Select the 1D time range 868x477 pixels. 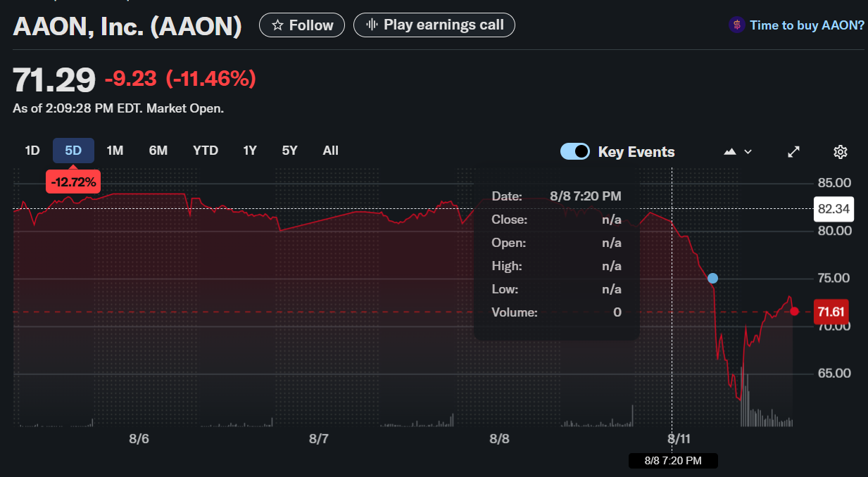coord(32,151)
